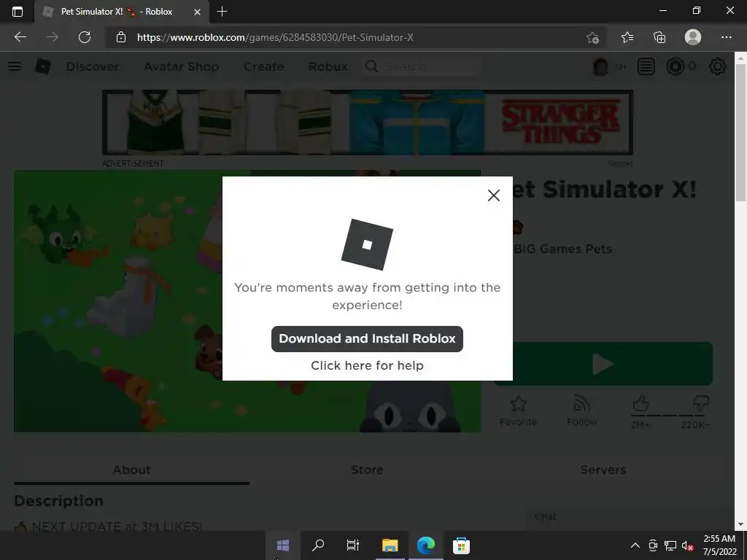Open the vertical tabs icon
Image resolution: width=747 pixels, height=560 pixels.
pyautogui.click(x=18, y=12)
